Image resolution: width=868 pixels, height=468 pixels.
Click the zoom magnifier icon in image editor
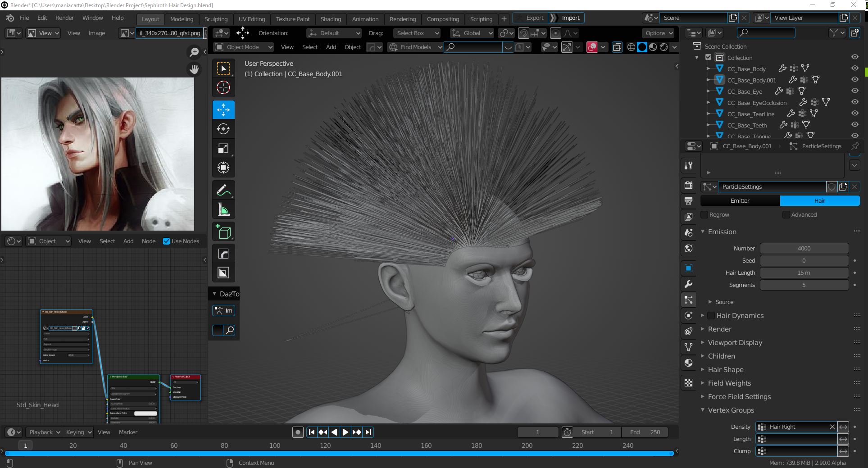[194, 52]
